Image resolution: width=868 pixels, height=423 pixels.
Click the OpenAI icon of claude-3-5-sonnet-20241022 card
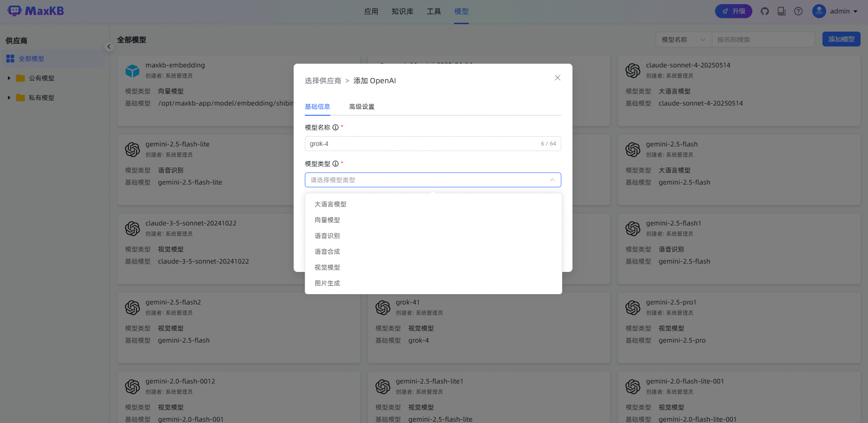pyautogui.click(x=132, y=229)
